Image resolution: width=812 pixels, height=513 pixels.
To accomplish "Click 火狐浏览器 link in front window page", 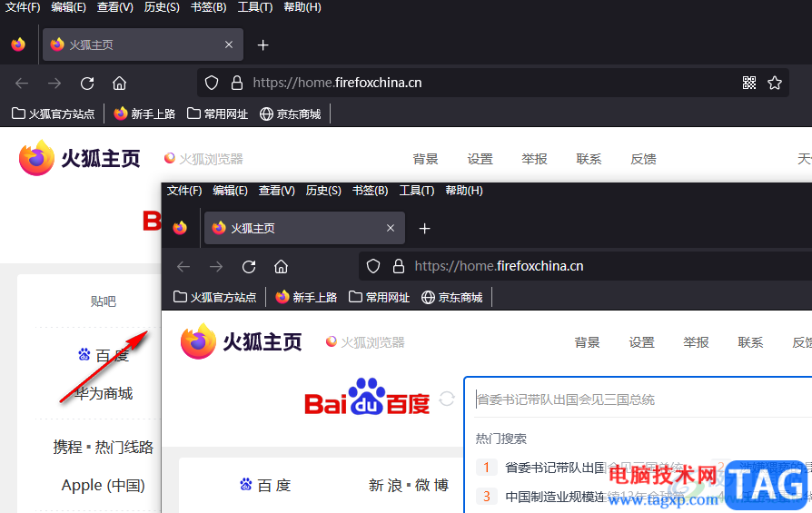I will pos(366,342).
